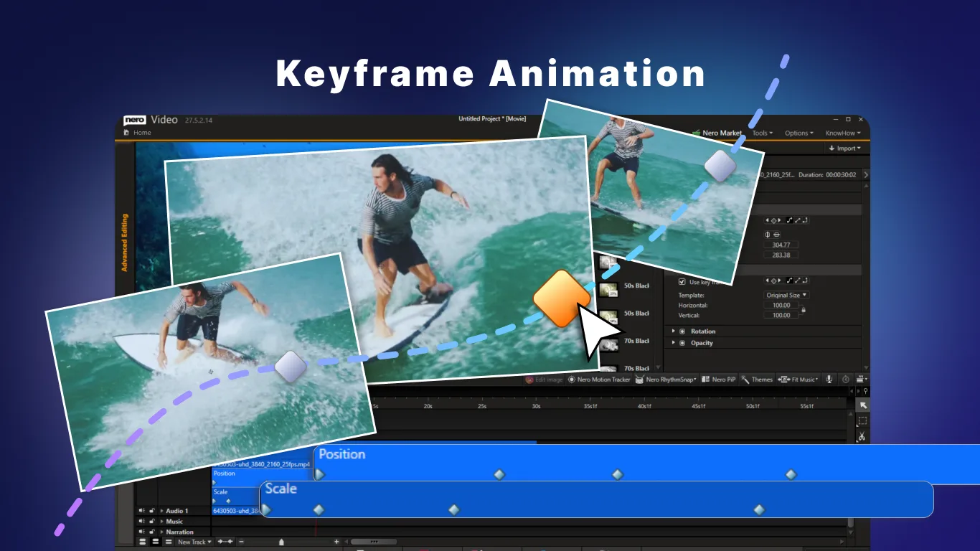Lock the Music track
The height and width of the screenshot is (551, 980).
tap(152, 522)
